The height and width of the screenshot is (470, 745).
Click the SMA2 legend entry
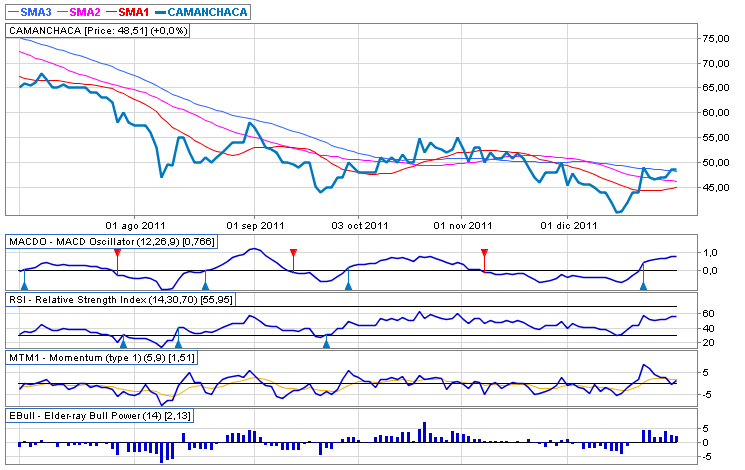78,12
